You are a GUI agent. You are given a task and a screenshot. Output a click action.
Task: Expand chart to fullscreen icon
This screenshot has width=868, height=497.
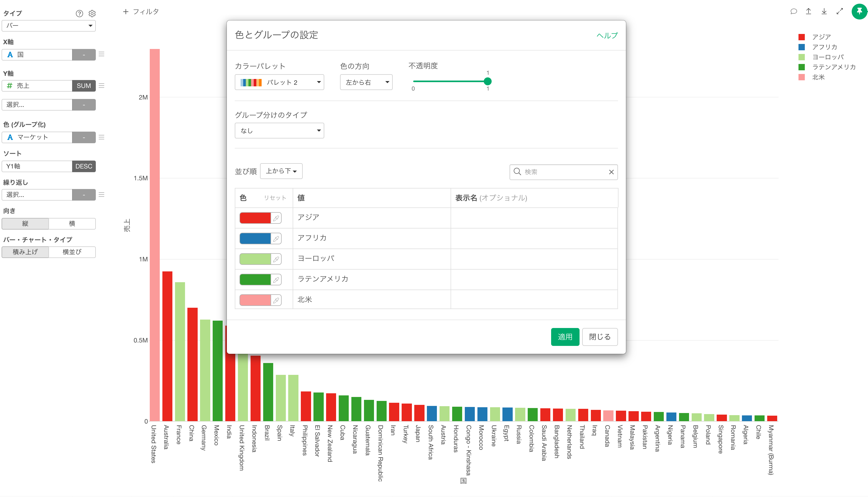(840, 11)
